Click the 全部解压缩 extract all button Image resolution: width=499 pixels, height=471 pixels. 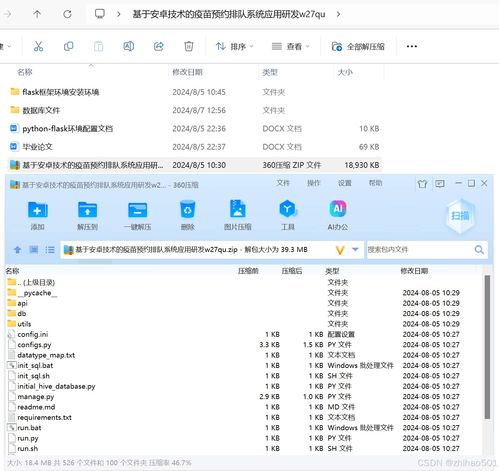tap(358, 46)
